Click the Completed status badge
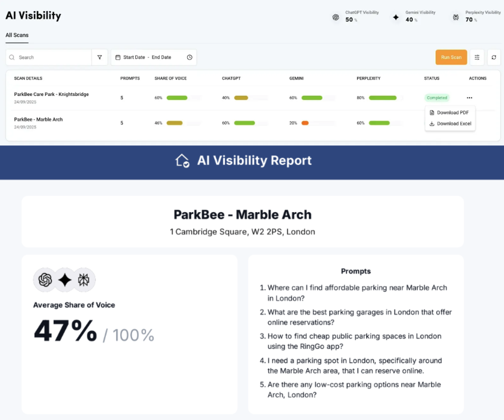Image resolution: width=504 pixels, height=420 pixels. click(437, 98)
